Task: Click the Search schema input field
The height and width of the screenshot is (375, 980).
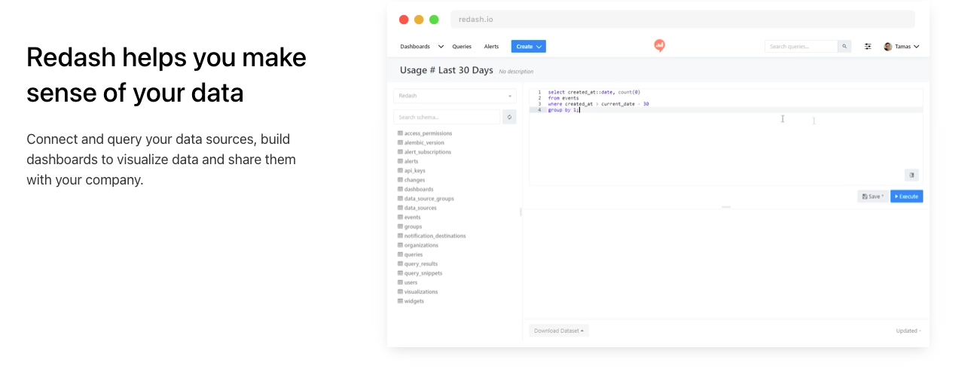Action: pos(447,117)
